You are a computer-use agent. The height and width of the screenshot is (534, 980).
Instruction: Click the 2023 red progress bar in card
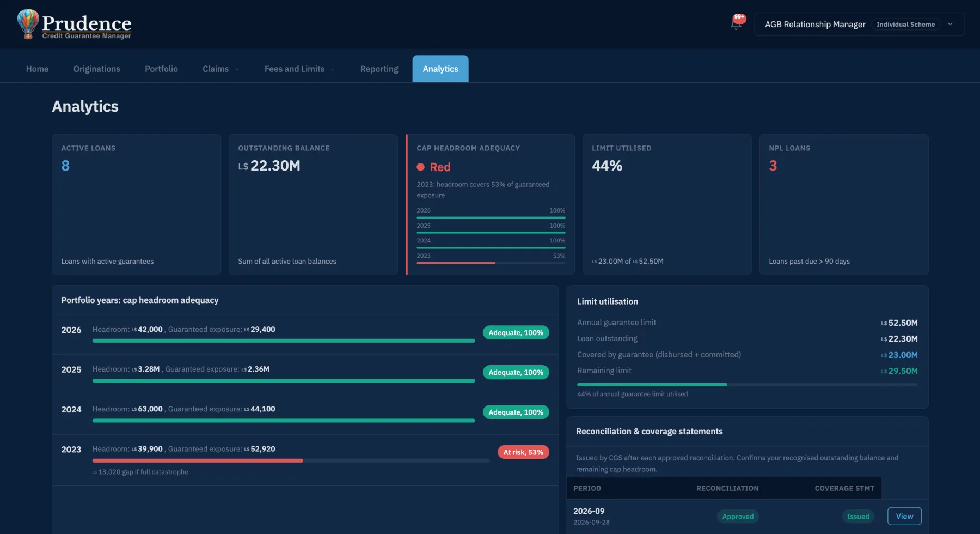coord(491,263)
